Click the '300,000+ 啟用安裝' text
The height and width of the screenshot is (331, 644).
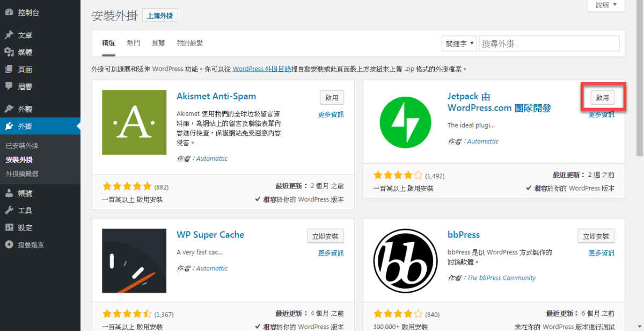tap(400, 327)
